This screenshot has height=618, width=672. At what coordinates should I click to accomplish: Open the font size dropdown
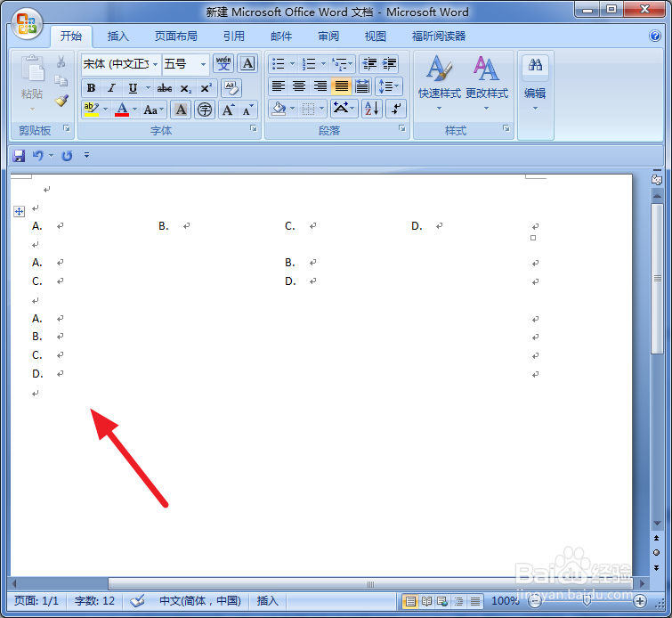tap(203, 64)
